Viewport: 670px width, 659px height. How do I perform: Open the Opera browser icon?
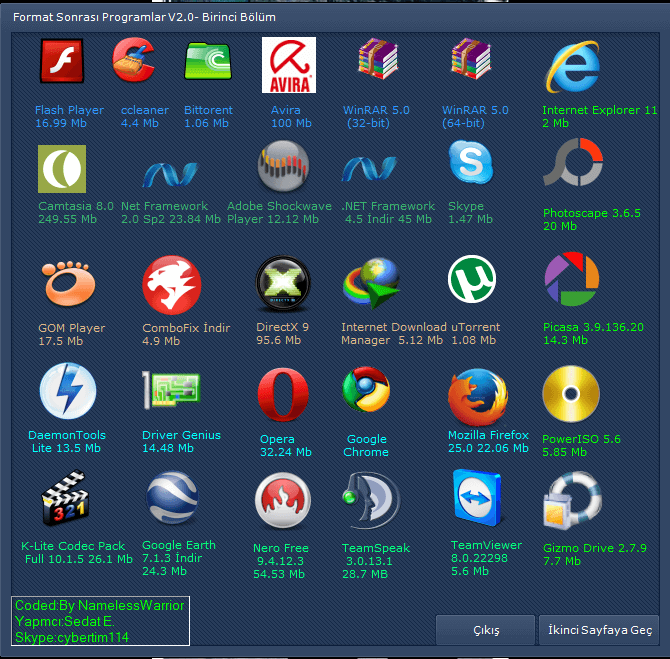click(281, 396)
